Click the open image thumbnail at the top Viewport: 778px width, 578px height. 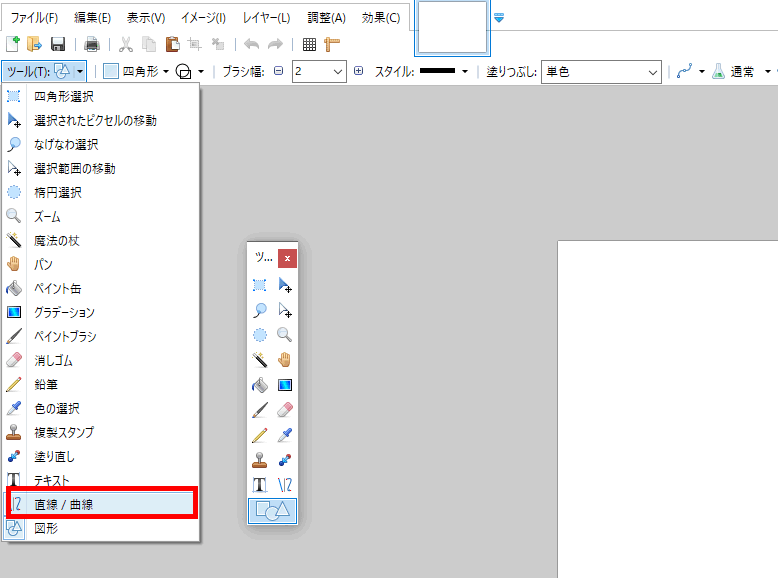click(x=451, y=27)
